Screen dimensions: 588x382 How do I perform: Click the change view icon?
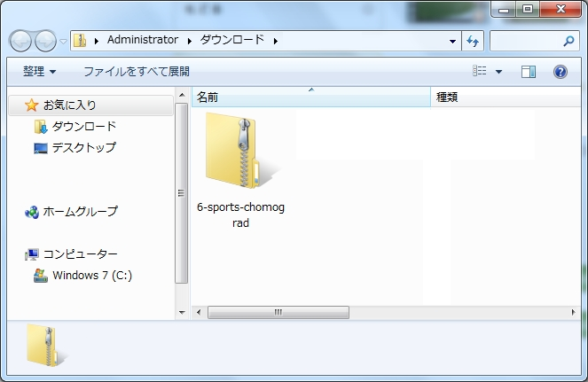[480, 72]
